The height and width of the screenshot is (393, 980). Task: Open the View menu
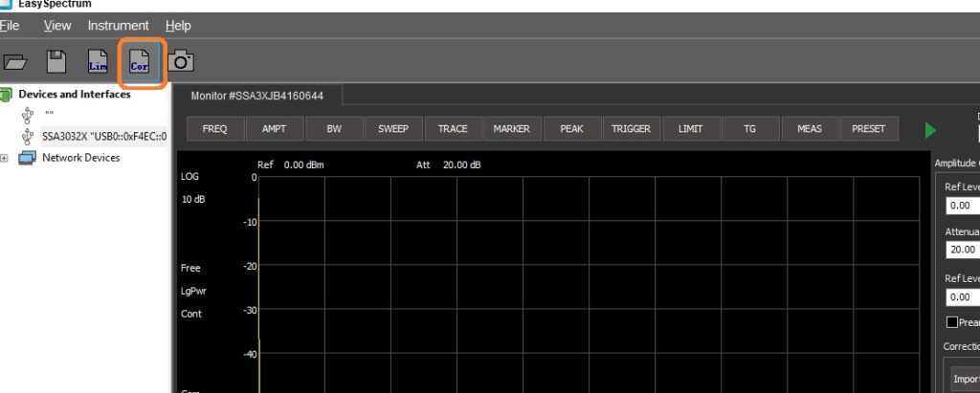point(57,26)
